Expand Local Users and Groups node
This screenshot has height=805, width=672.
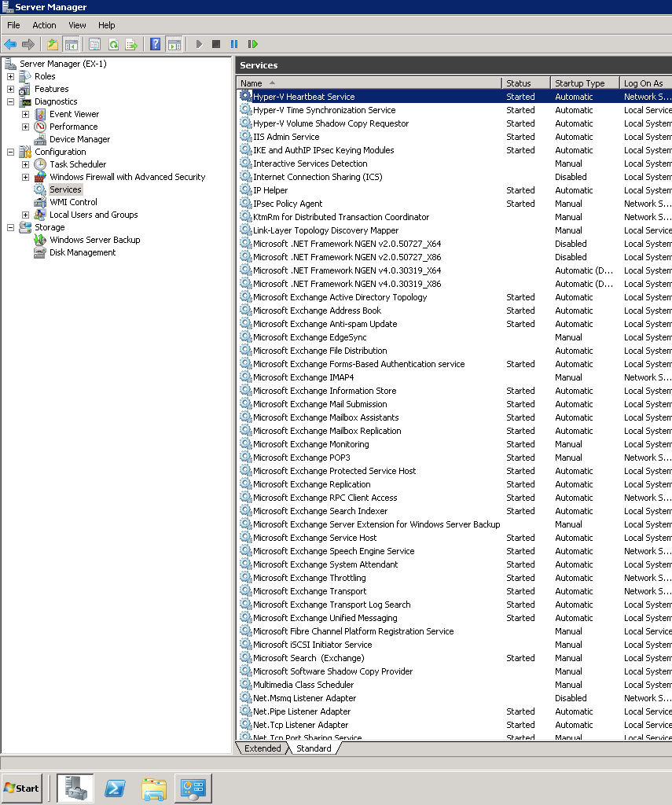coord(26,215)
